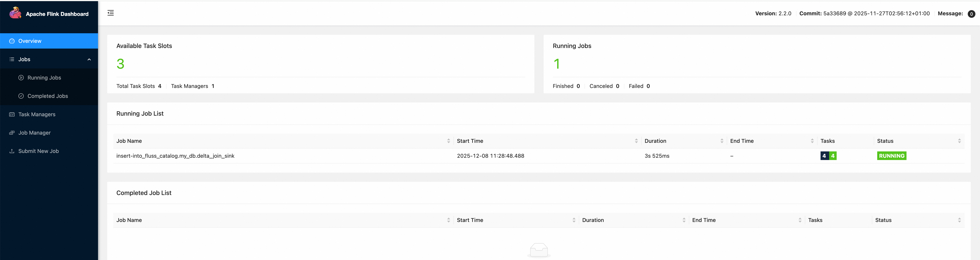Collapse sidebar with the menu fold icon
Screen dimensions: 980x260
click(x=111, y=13)
